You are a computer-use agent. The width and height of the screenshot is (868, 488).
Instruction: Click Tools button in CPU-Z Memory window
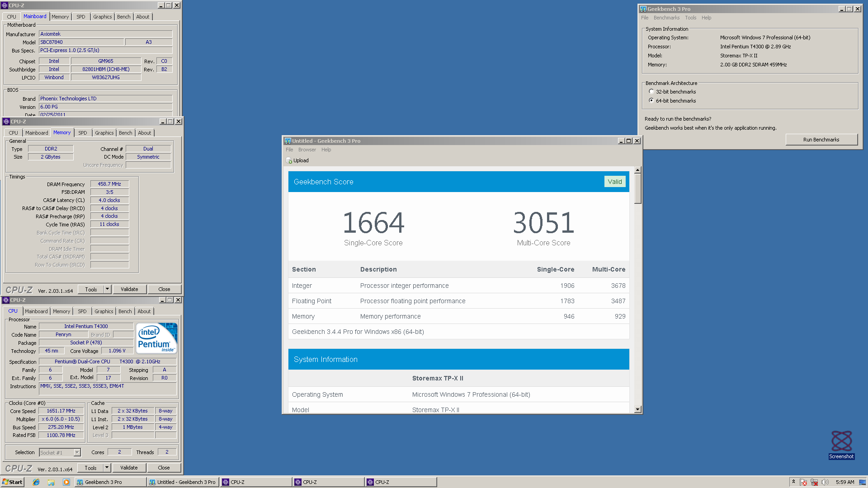(x=91, y=289)
